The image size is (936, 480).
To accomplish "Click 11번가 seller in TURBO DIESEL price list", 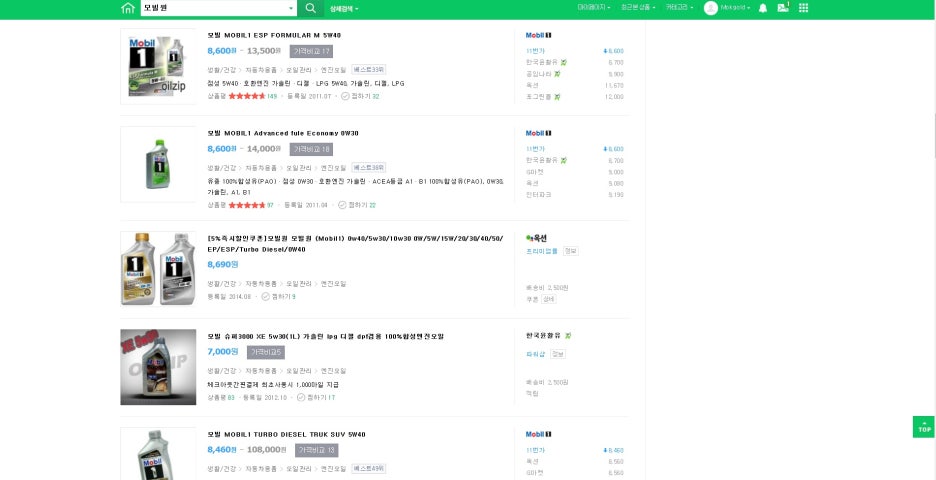I will pyautogui.click(x=535, y=450).
